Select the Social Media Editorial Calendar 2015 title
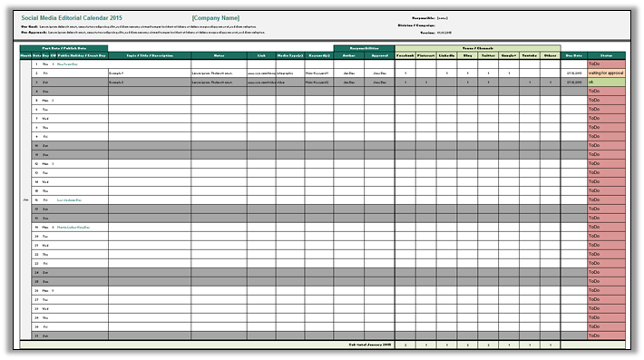644x360 pixels. (x=72, y=18)
